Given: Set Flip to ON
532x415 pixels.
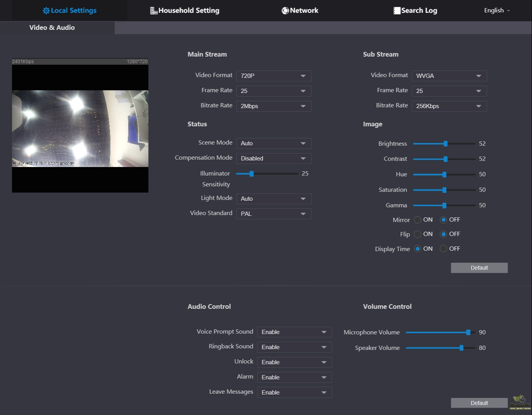Looking at the screenshot, I should coord(418,234).
